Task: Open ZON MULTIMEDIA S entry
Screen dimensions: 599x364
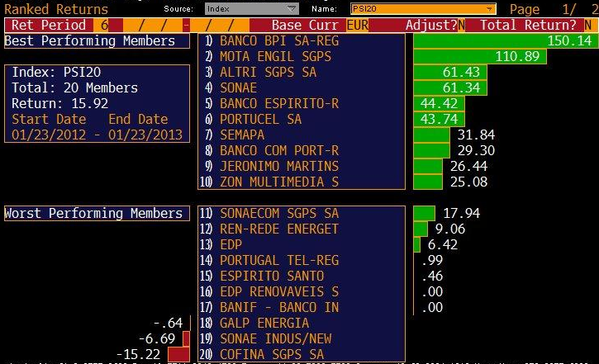Action: pyautogui.click(x=302, y=182)
